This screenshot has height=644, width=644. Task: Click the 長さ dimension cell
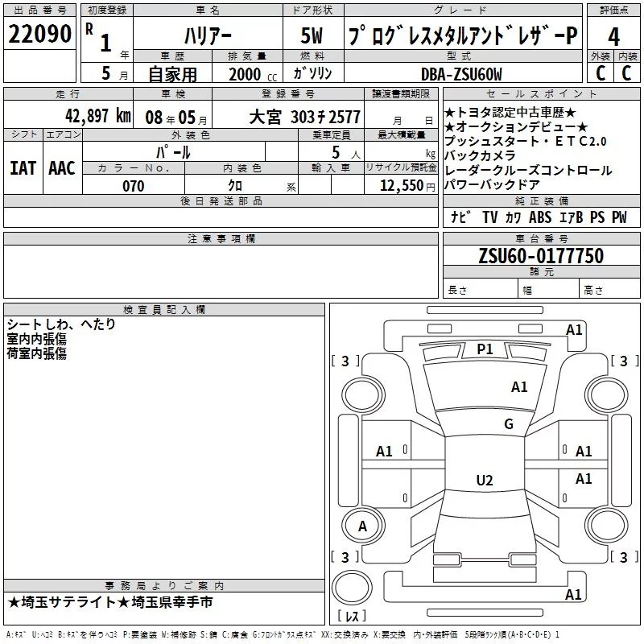[481, 290]
